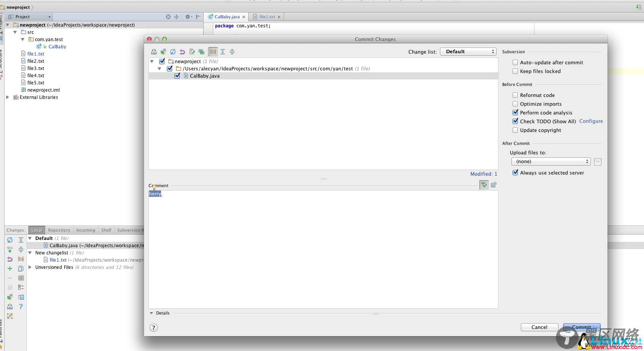644x351 pixels.
Task: Enable Optimize imports checkbox
Action: pyautogui.click(x=515, y=104)
